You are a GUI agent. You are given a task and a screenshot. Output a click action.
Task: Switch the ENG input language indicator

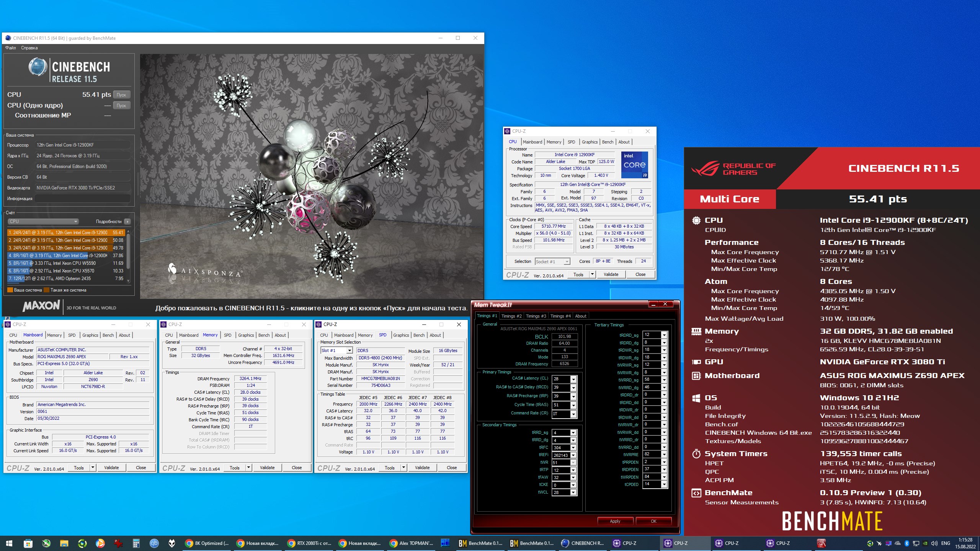946,543
